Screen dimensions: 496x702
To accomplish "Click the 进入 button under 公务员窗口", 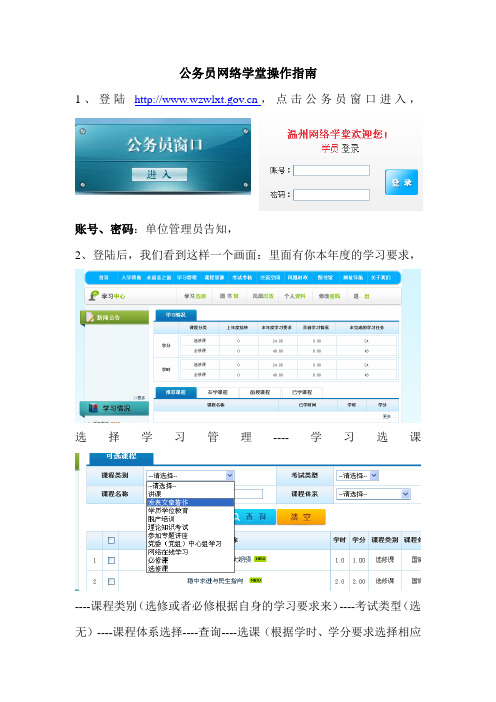I will tap(159, 174).
